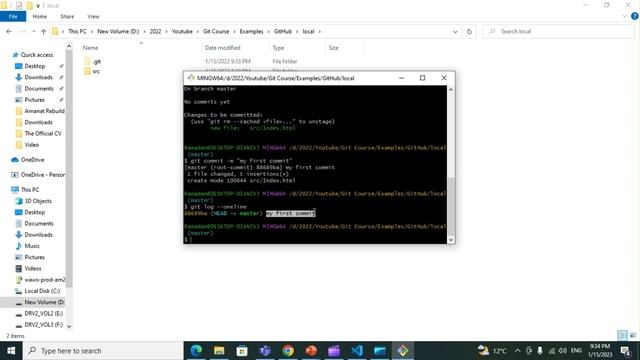
Task: Select the src folder
Action: coord(92,71)
